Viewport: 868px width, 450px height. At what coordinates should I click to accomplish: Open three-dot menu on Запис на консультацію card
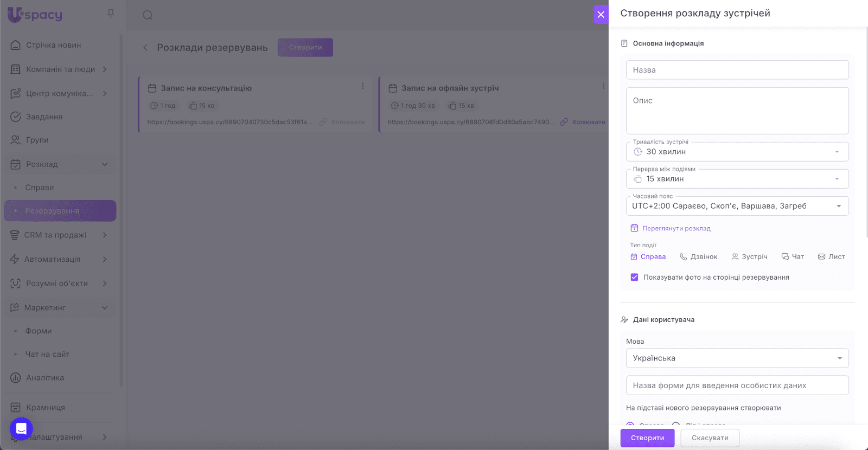click(x=362, y=86)
